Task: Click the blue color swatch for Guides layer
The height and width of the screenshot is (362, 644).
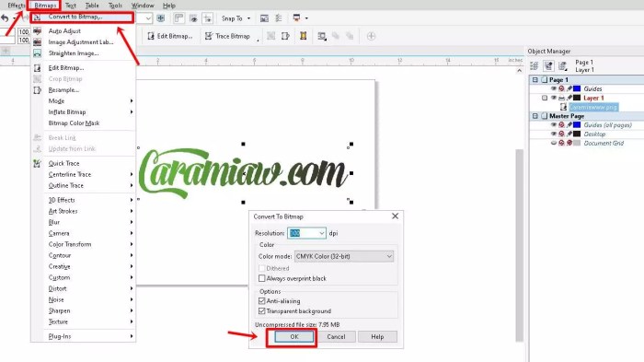Action: [577, 88]
